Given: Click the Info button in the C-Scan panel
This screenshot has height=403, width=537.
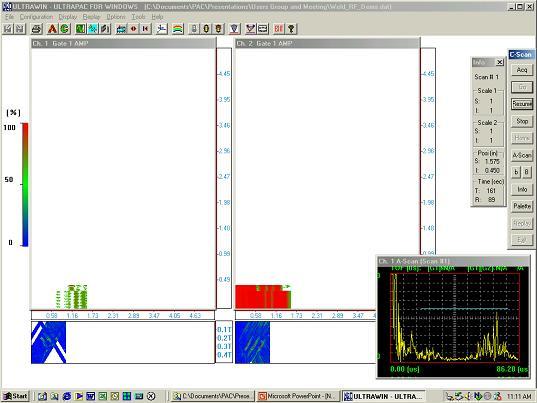Looking at the screenshot, I should 522,189.
